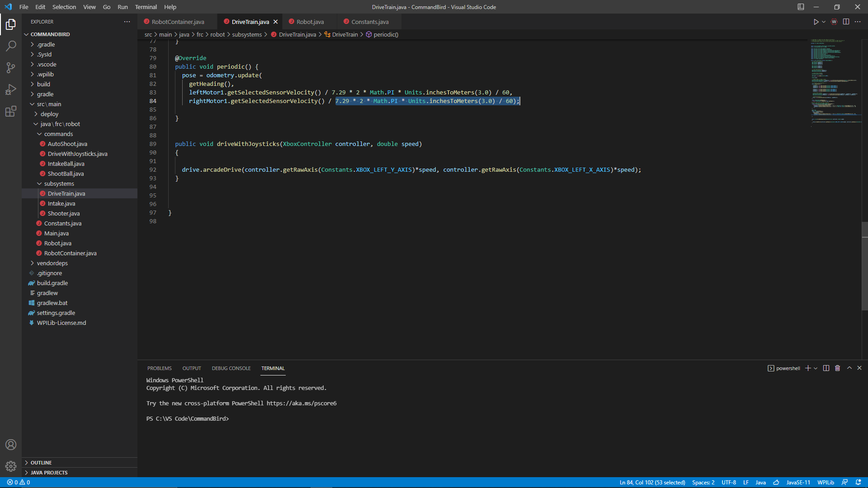Viewport: 868px width, 488px height.
Task: Open the Source Control view
Action: point(11,67)
